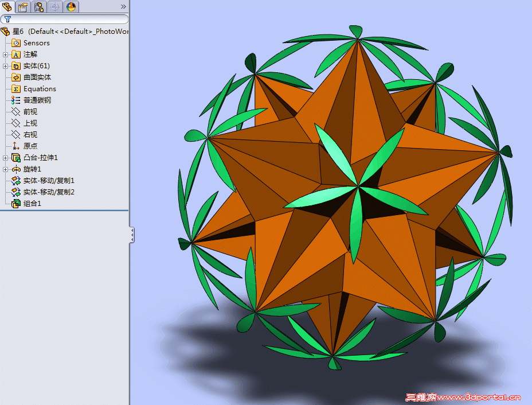
Task: Switch to the PropertyManager tab
Action: 23,6
